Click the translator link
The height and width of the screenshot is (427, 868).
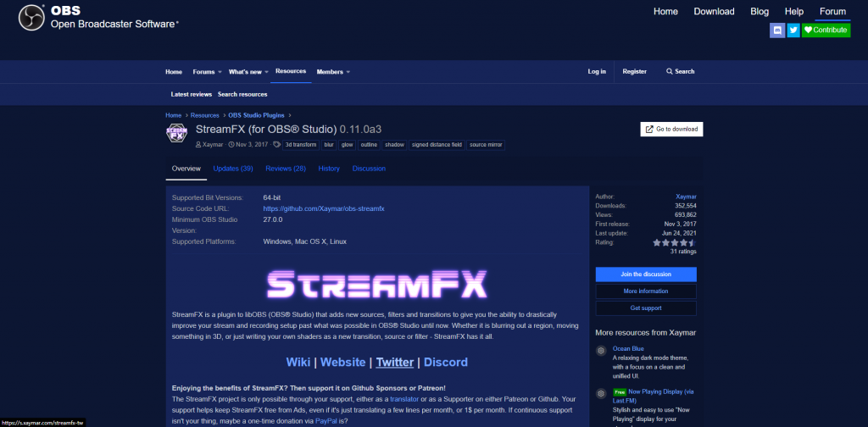404,399
